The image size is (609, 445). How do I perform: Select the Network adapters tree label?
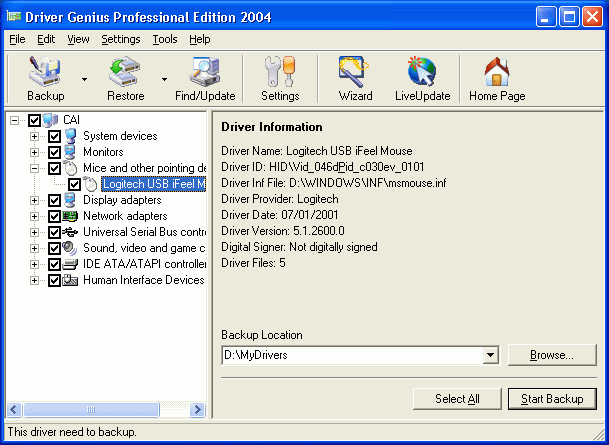(125, 216)
